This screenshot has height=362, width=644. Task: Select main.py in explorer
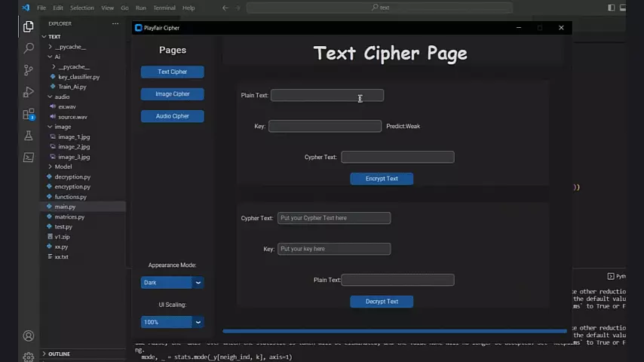pyautogui.click(x=82, y=207)
